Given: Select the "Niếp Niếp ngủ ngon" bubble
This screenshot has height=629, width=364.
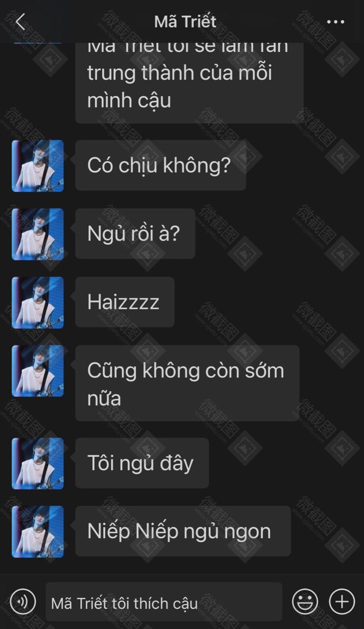Looking at the screenshot, I should 183,531.
